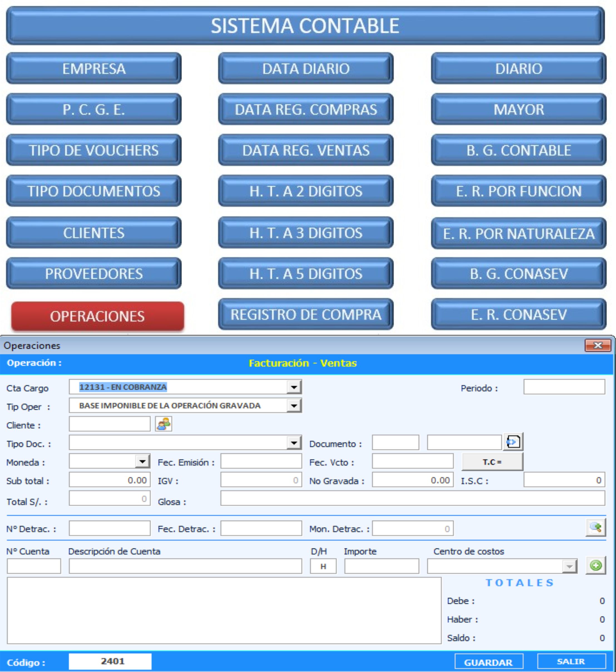616x672 pixels.
Task: Click the client search people icon
Action: pyautogui.click(x=163, y=424)
